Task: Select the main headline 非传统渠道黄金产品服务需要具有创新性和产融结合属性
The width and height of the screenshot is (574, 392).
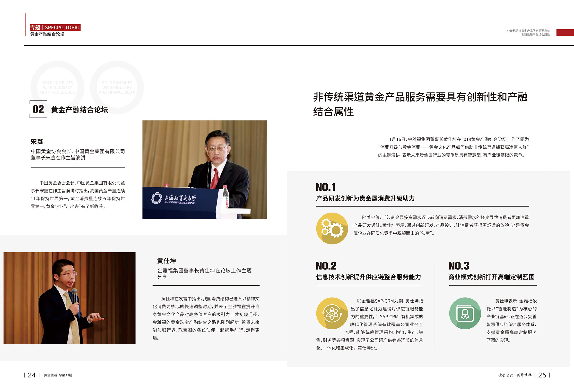Action: point(420,104)
